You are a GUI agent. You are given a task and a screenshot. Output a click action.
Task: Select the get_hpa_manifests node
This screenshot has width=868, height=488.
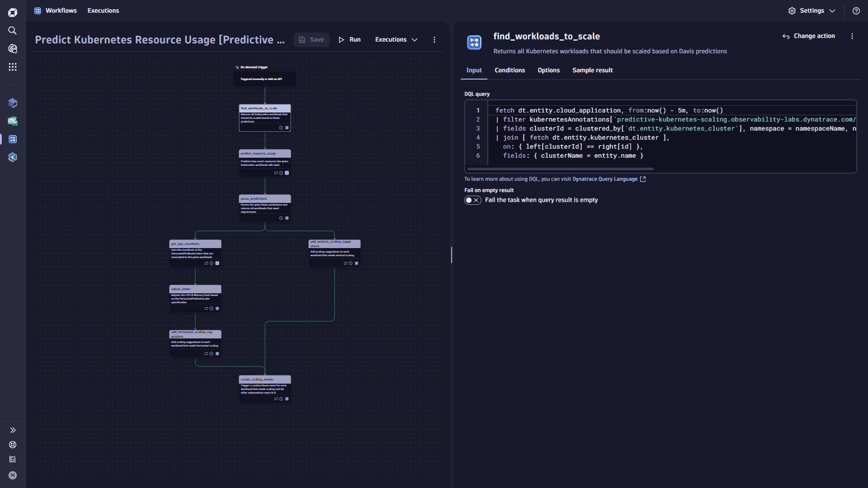pos(195,253)
